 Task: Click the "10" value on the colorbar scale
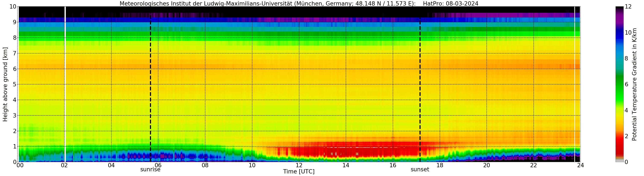(628, 32)
